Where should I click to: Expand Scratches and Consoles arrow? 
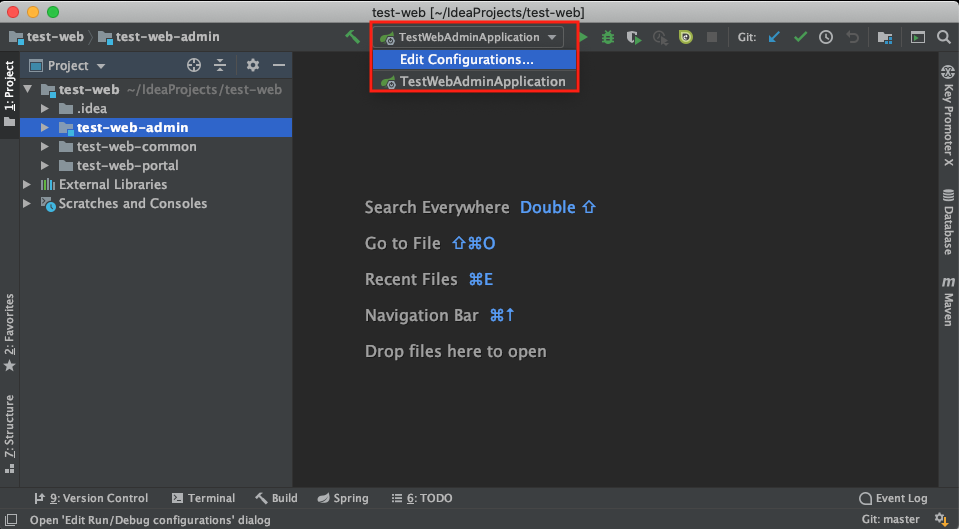pos(27,203)
